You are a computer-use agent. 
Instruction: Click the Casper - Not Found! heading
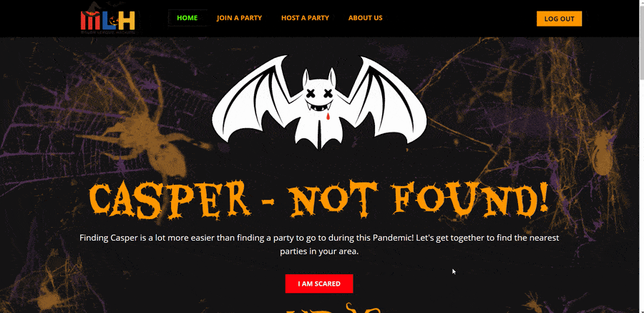[319, 200]
